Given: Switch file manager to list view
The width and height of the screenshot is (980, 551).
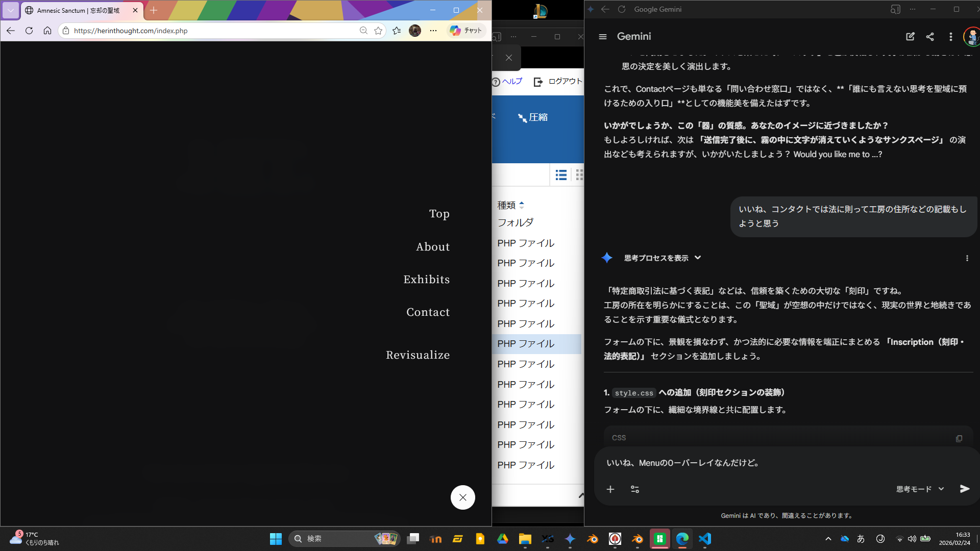Looking at the screenshot, I should coord(561,176).
